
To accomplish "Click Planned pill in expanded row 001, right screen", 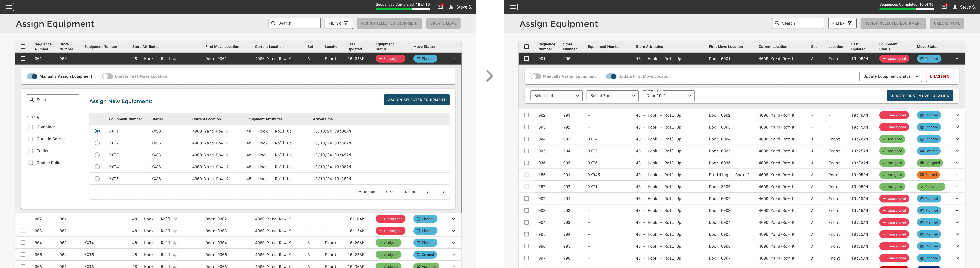I will click(x=929, y=59).
